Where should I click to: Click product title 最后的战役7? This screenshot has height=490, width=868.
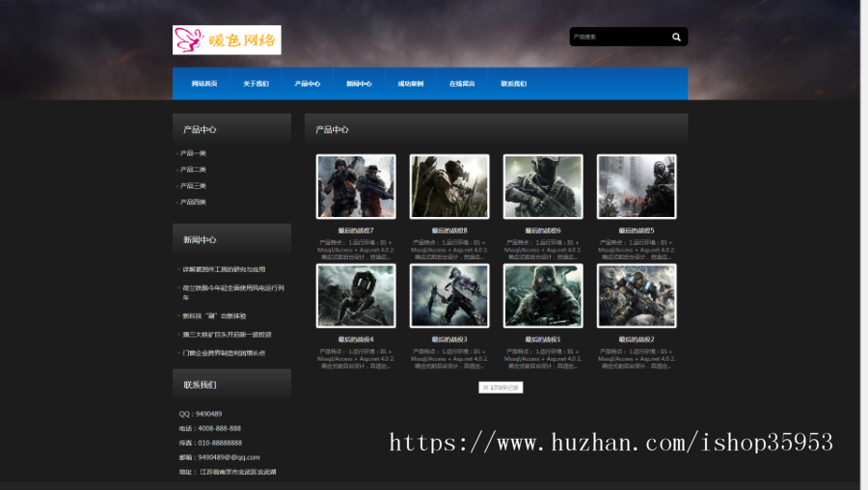click(x=356, y=231)
